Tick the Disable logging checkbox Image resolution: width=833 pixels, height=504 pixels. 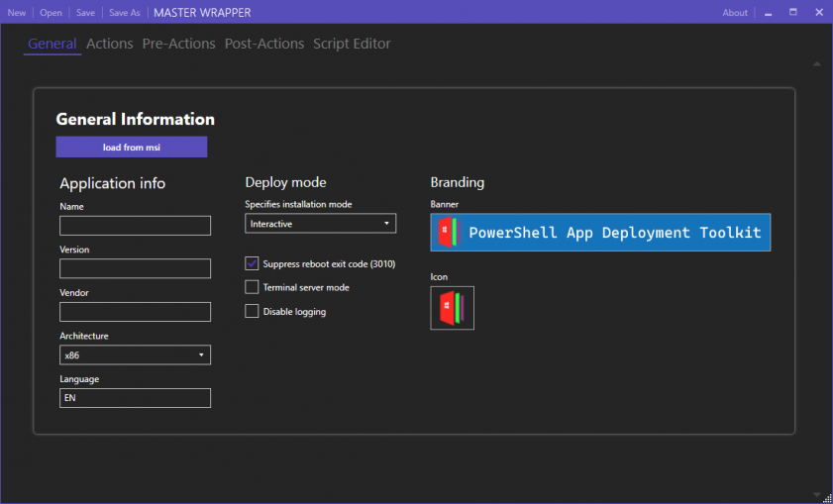tap(252, 311)
